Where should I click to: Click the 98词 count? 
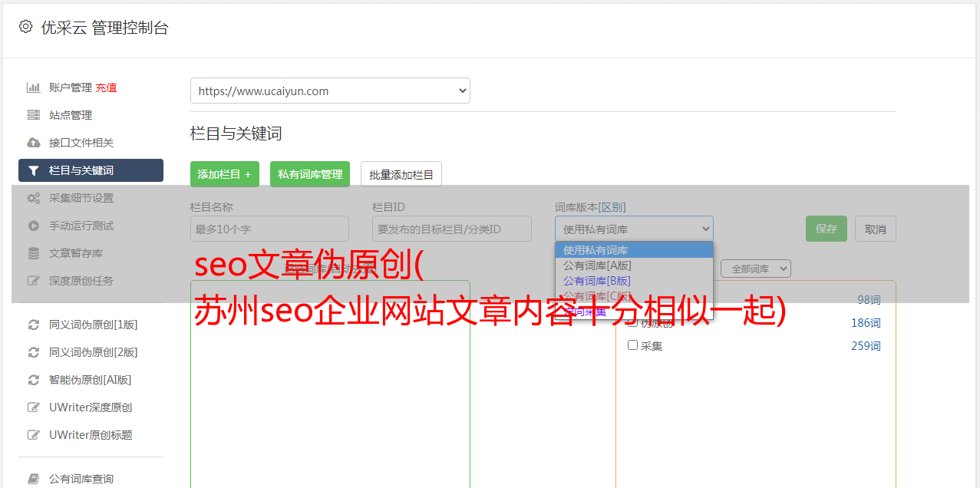pyautogui.click(x=869, y=300)
